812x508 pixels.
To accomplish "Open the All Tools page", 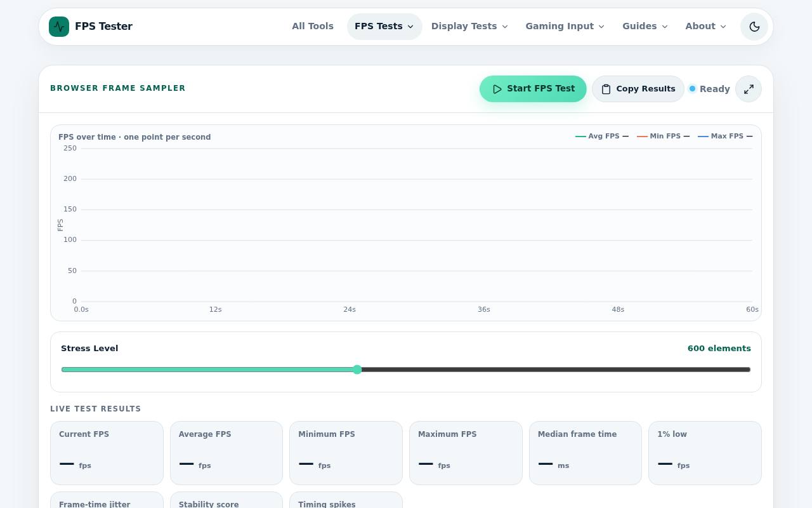I will pyautogui.click(x=313, y=27).
